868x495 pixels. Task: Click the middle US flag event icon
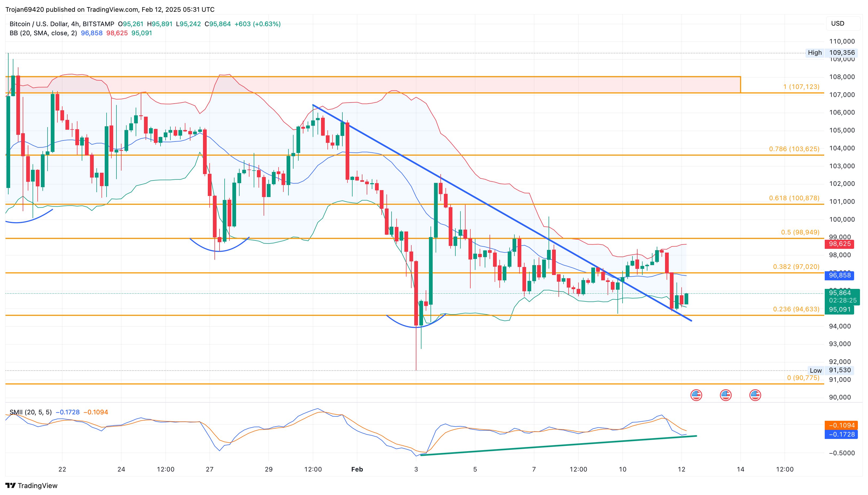pos(726,395)
